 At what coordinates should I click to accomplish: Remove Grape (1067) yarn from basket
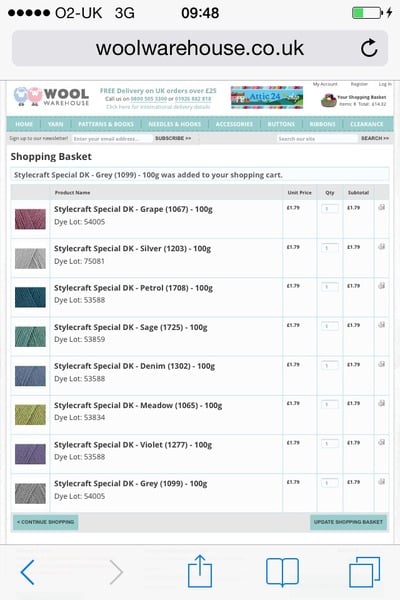tap(381, 207)
